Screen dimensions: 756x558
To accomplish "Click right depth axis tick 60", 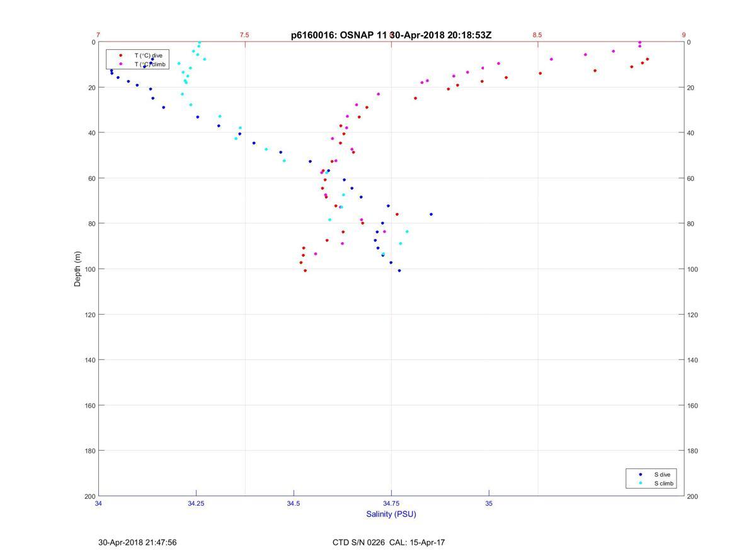I will click(x=691, y=178).
